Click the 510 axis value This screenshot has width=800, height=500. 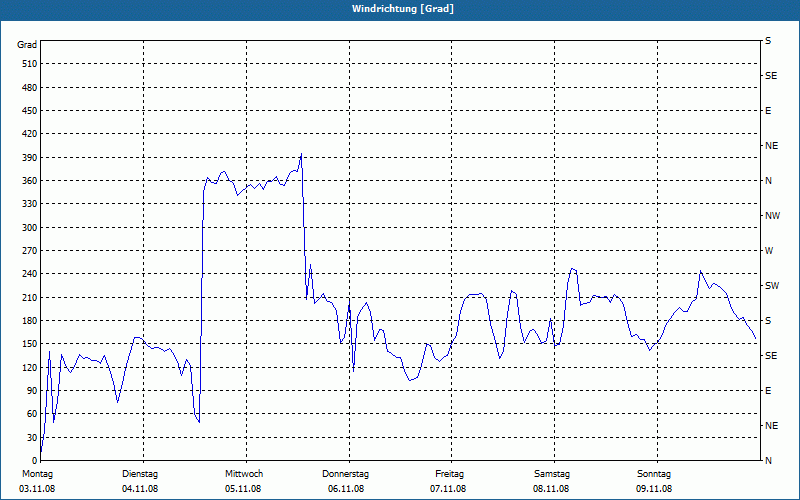(29, 64)
